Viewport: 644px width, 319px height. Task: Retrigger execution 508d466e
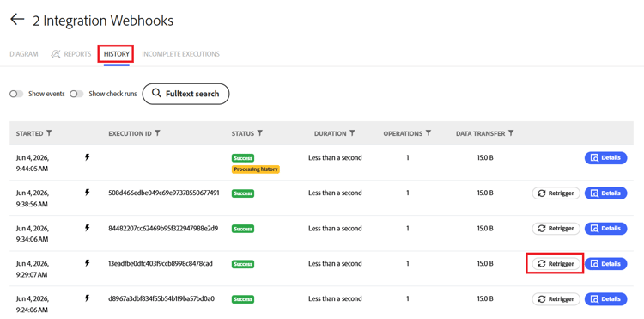(x=556, y=193)
